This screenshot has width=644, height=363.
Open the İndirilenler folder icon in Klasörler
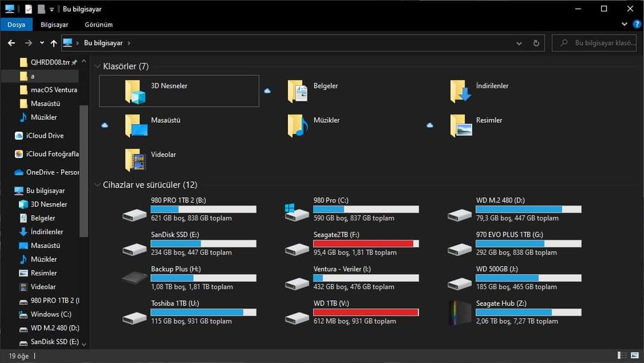click(x=460, y=91)
